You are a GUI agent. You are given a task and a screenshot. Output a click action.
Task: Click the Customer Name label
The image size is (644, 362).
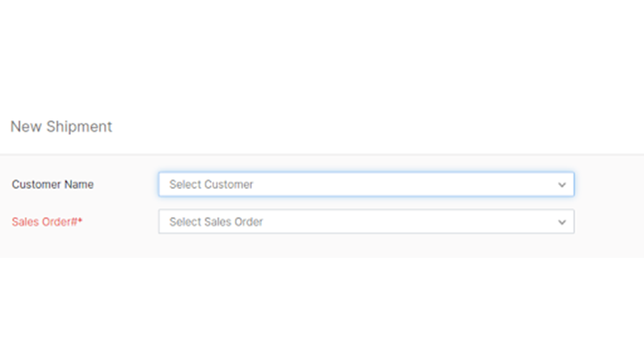pyautogui.click(x=53, y=185)
